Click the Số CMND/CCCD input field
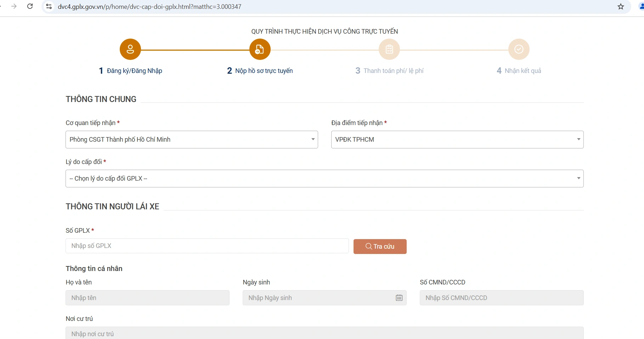 click(502, 298)
